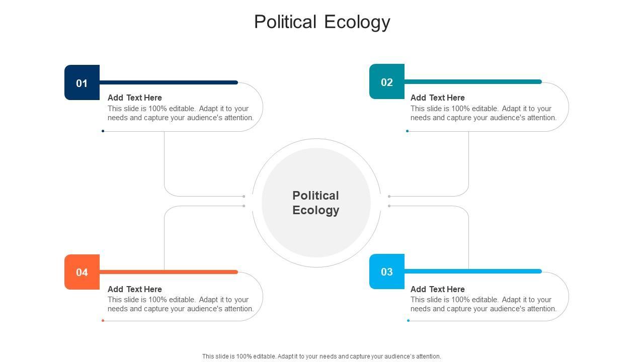Click the teal 02 number badge
644x362 pixels.
pos(386,82)
